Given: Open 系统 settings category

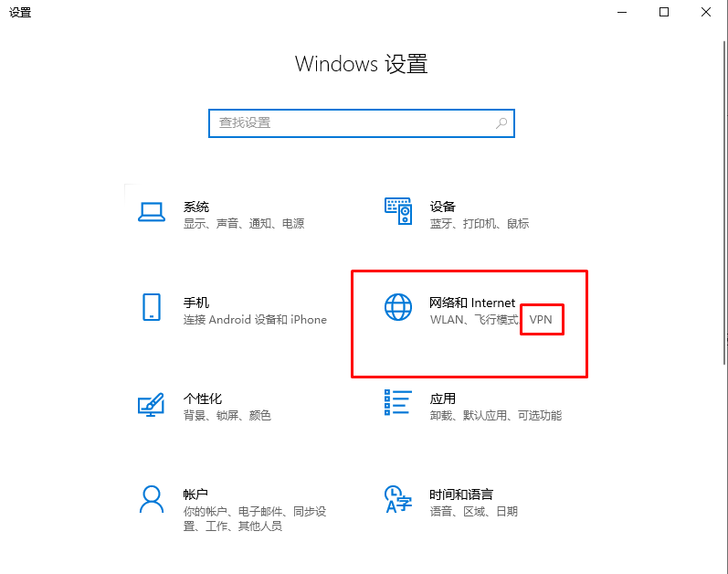Looking at the screenshot, I should pos(195,207).
